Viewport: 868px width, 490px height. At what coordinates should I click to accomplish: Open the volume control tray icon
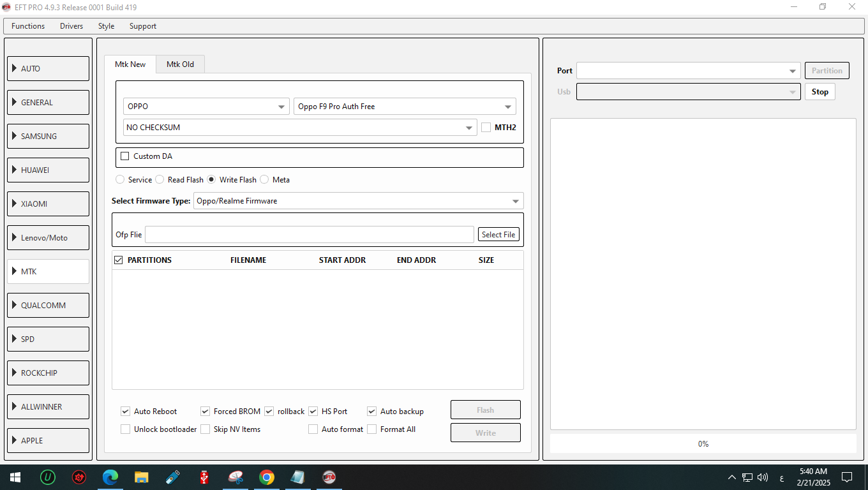[x=763, y=477]
